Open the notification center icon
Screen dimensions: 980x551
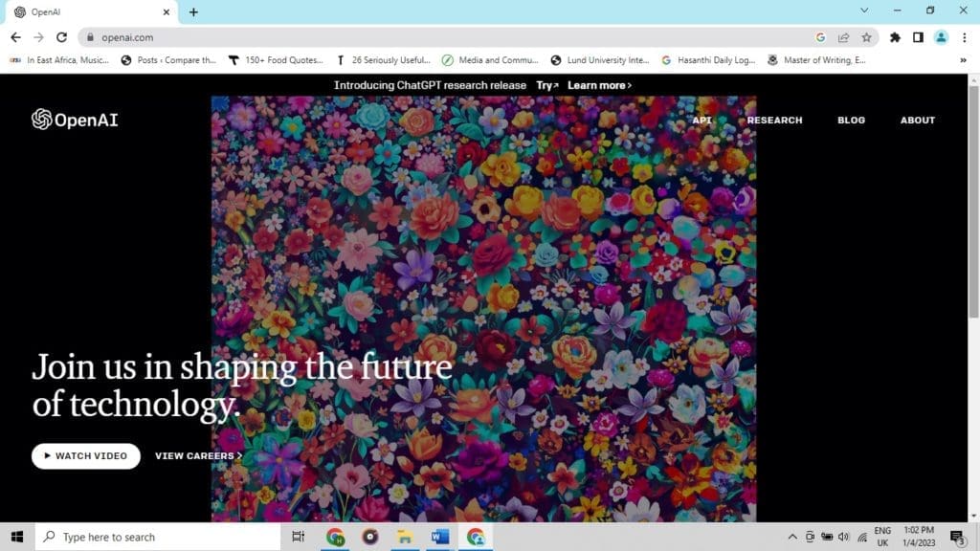pyautogui.click(x=957, y=537)
